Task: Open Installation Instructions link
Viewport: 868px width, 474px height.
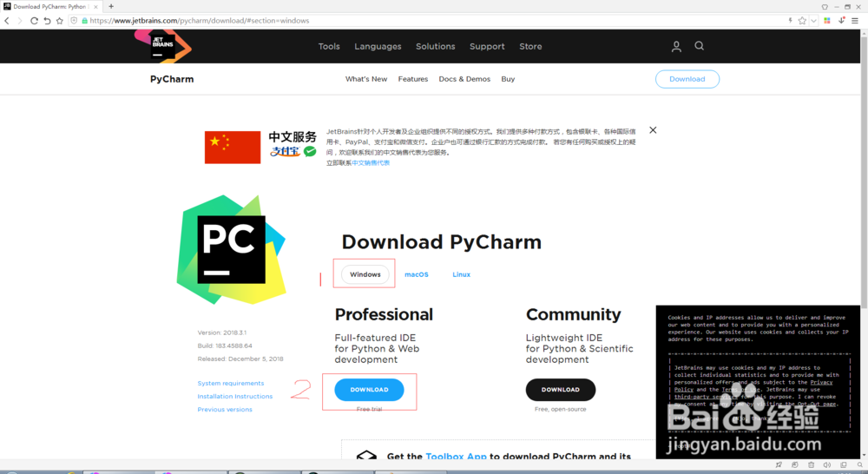Action: click(x=235, y=397)
